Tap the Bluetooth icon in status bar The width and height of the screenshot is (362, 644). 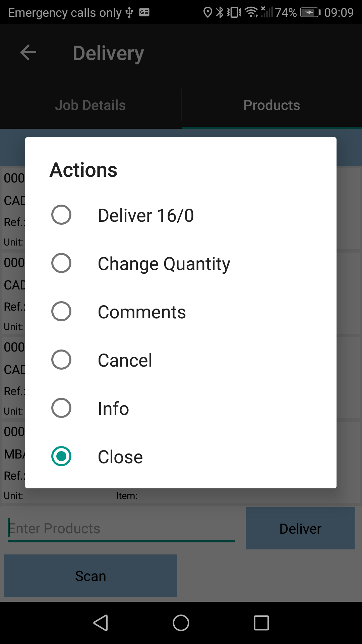tap(220, 12)
